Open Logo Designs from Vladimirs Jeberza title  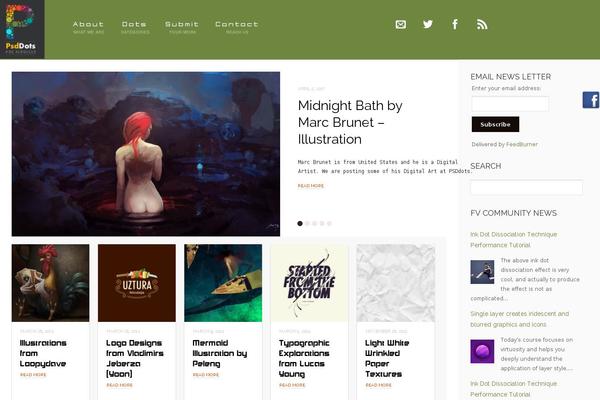135,358
